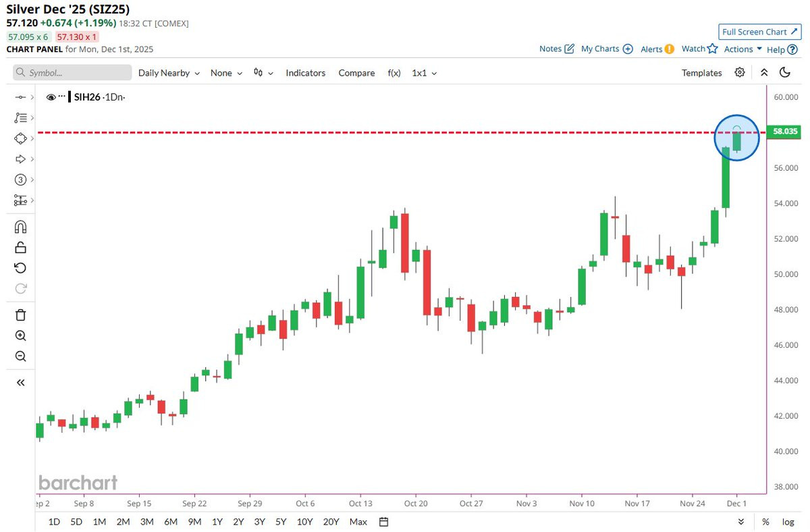
Task: Click the green bid 57.095 x 6
Action: [x=28, y=38]
